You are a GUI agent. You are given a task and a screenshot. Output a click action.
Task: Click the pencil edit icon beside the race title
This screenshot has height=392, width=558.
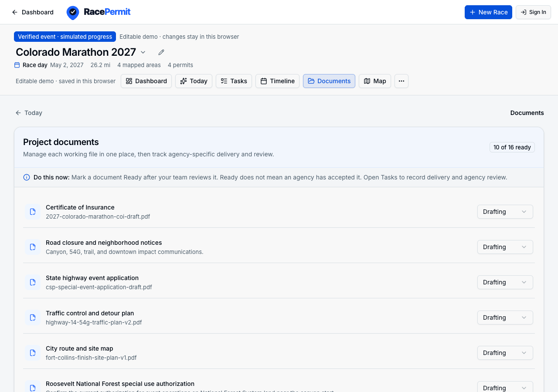[x=161, y=52]
